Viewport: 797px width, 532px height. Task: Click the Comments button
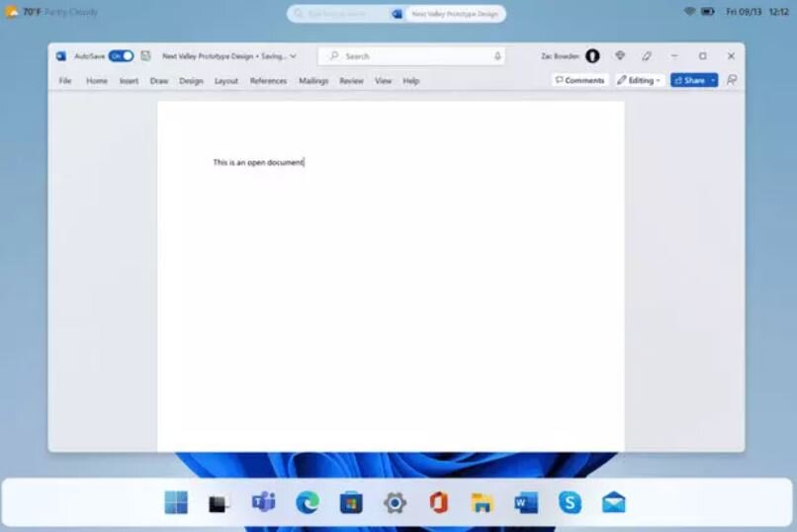(x=579, y=80)
